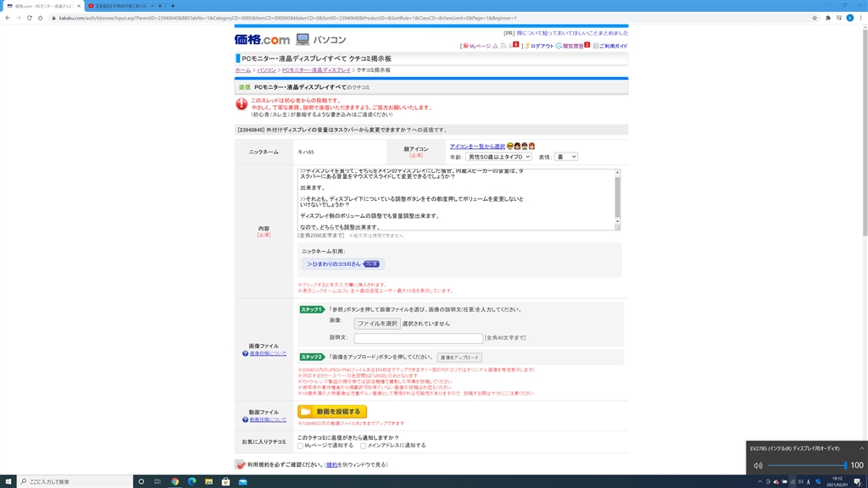The image size is (868, 488).
Task: Open the Chrome extensions puzzle icon
Action: [x=828, y=18]
